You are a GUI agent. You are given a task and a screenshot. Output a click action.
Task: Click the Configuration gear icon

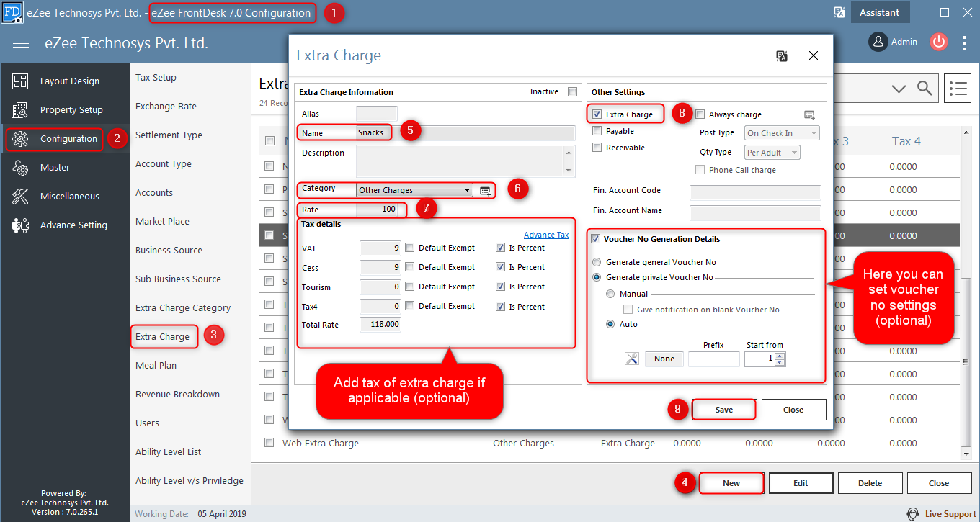point(20,139)
